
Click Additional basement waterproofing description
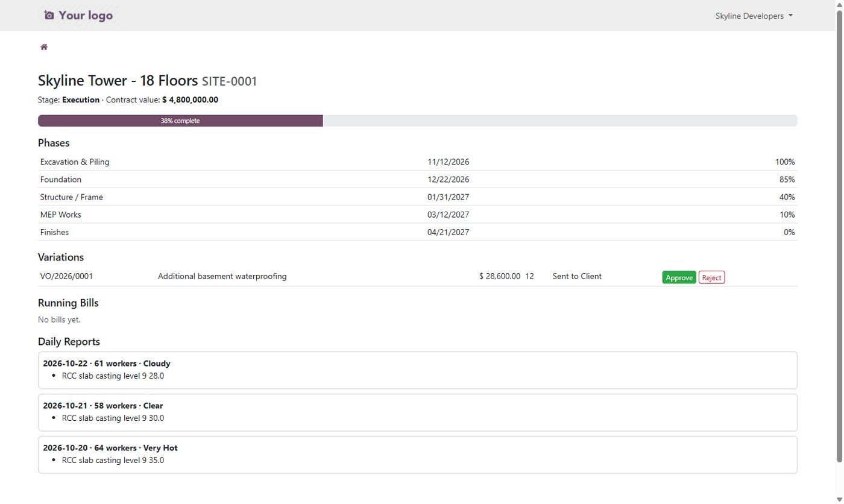(x=222, y=276)
